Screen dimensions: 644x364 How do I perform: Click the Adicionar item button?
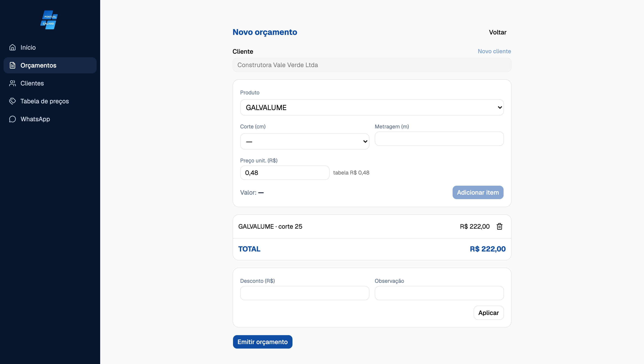tap(478, 192)
